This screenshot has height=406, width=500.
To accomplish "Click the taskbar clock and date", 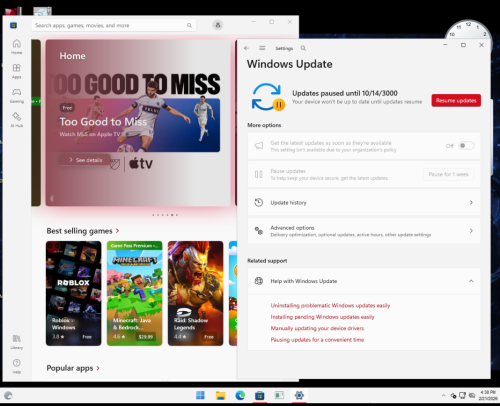I will tap(487, 395).
